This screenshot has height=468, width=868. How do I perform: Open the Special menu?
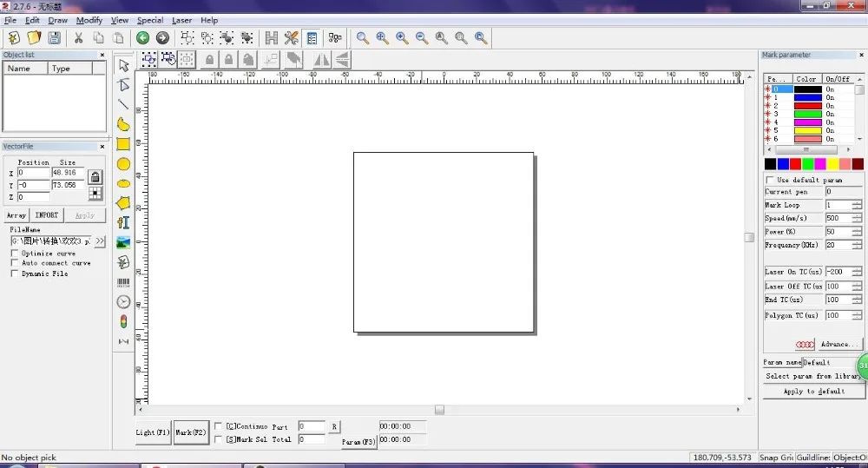(x=150, y=20)
